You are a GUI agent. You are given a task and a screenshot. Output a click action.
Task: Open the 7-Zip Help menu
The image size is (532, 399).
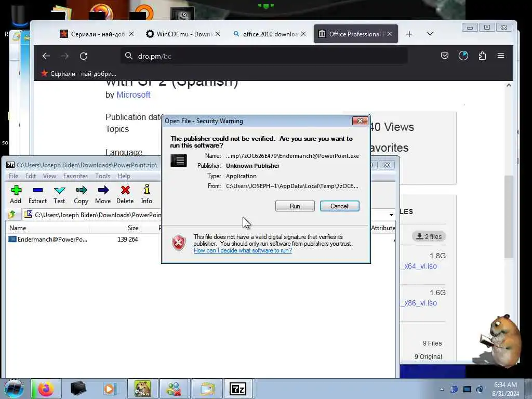click(124, 176)
